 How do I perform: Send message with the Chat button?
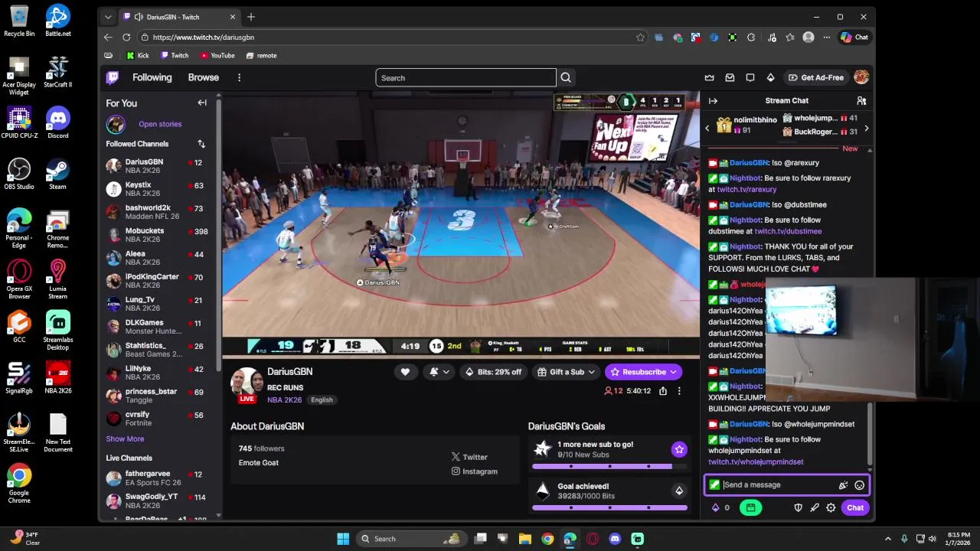[x=855, y=507]
